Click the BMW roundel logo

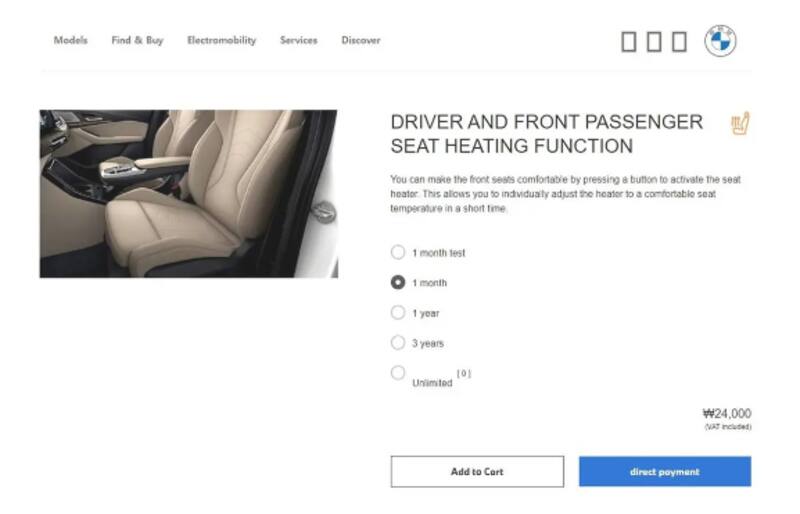click(x=720, y=40)
